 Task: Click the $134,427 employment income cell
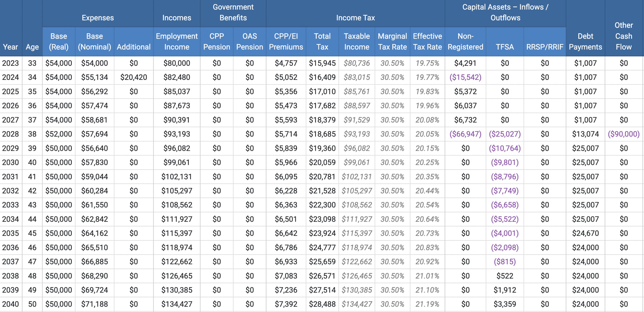(177, 304)
